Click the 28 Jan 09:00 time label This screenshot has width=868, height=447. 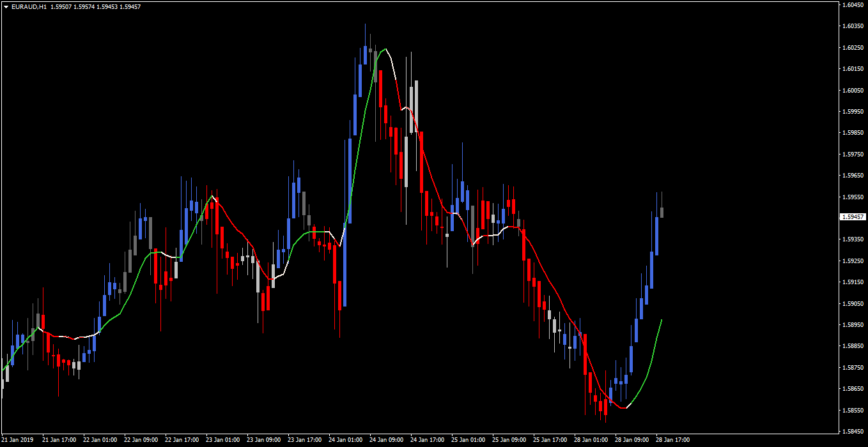click(632, 440)
